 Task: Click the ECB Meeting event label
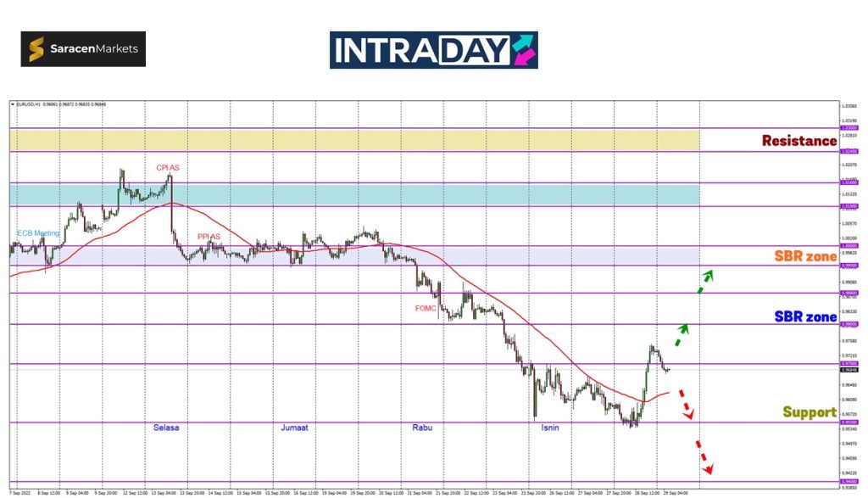pos(39,232)
